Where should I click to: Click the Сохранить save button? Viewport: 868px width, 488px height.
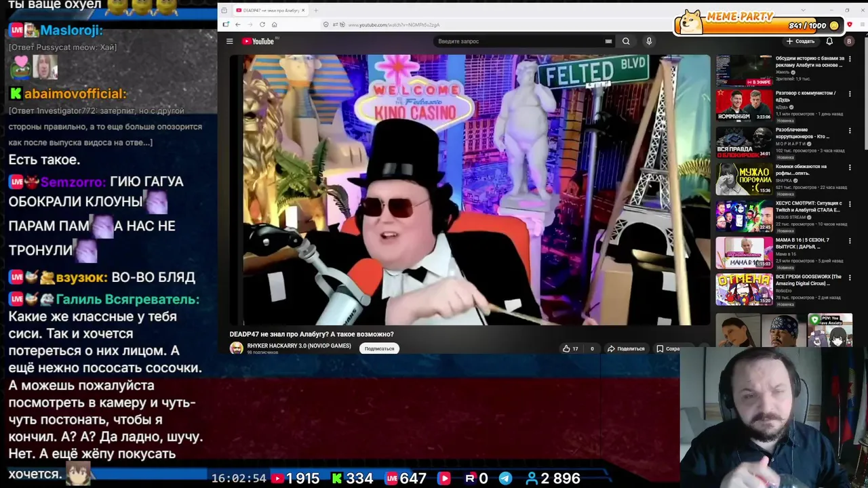[x=667, y=348]
